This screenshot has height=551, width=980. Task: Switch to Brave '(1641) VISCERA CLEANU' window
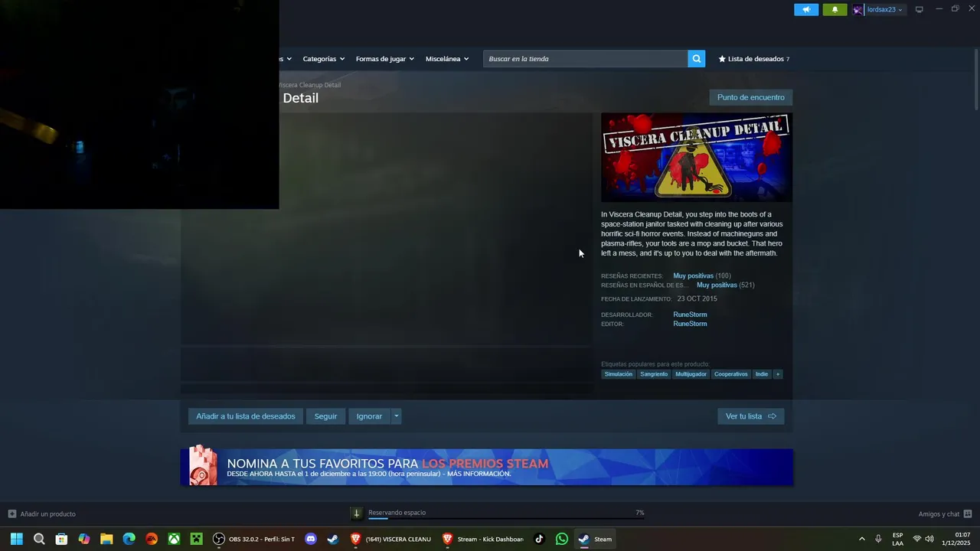click(391, 539)
